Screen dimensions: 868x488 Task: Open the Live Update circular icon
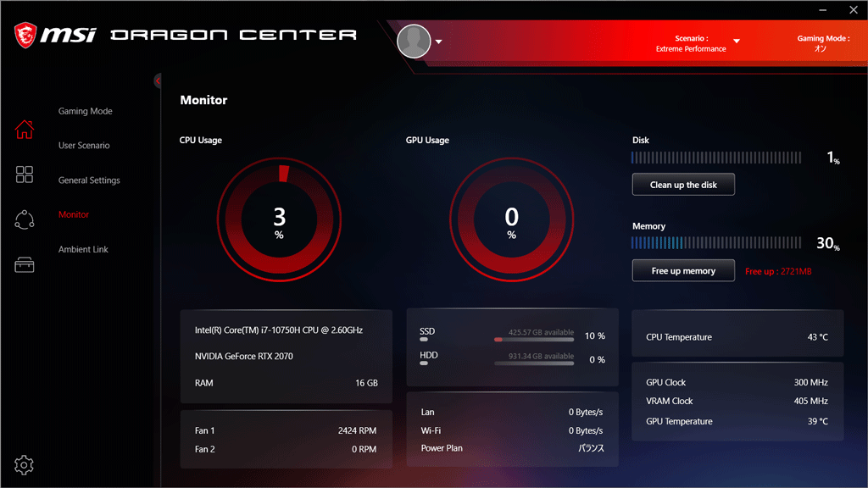pyautogui.click(x=25, y=219)
